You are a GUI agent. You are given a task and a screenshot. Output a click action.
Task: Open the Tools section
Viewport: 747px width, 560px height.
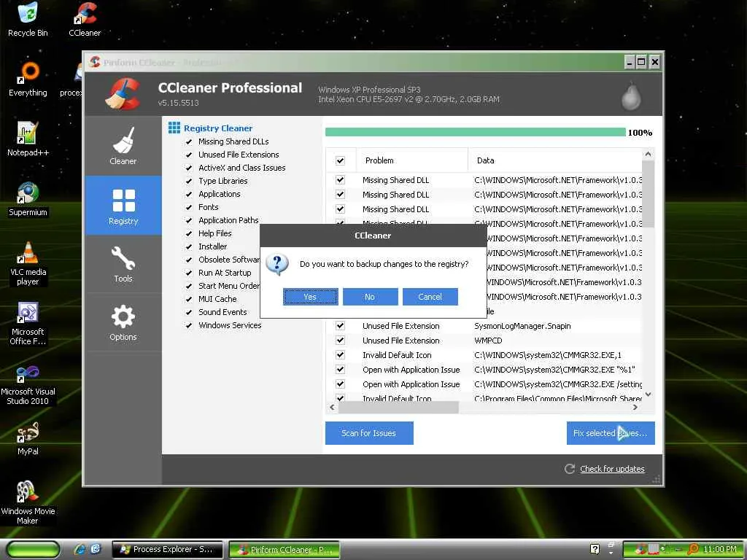click(123, 264)
